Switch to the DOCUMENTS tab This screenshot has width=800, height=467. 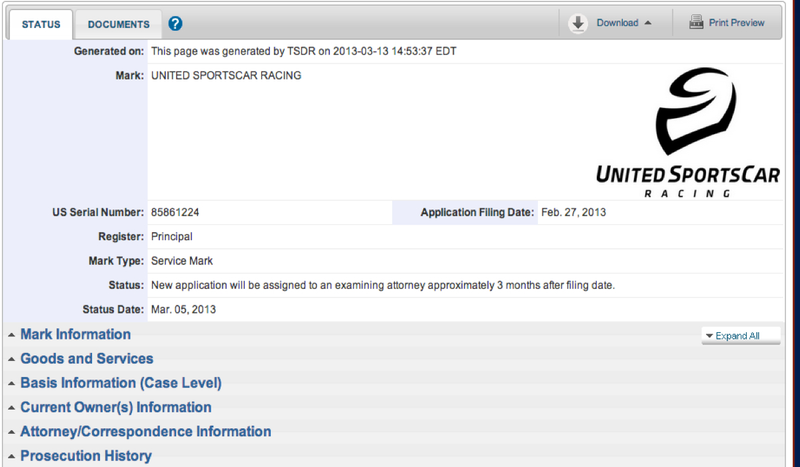pos(118,24)
